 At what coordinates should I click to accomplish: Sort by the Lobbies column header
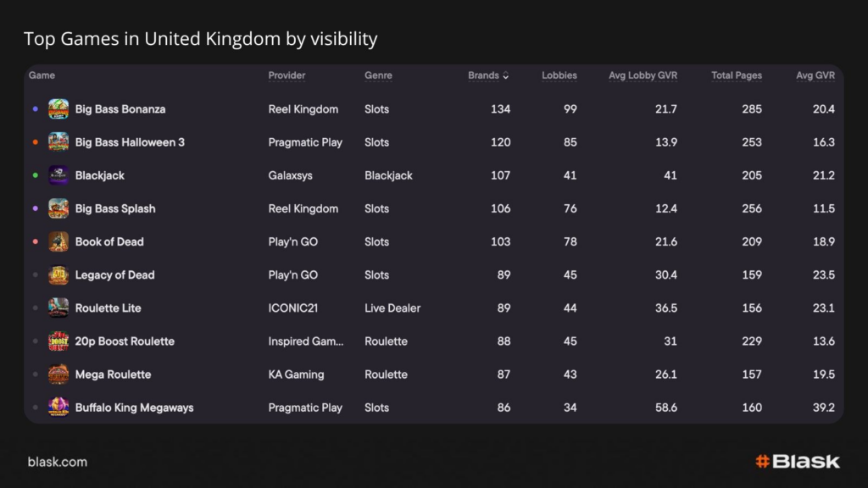coord(559,75)
